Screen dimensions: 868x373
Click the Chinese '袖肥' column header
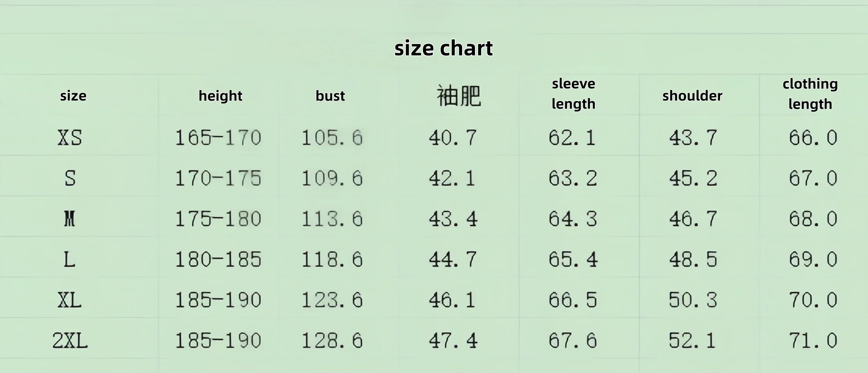pos(459,96)
